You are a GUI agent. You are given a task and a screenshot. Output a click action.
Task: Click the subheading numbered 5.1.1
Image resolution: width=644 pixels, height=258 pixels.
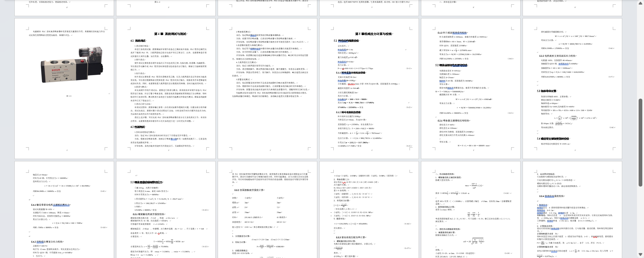(351, 73)
